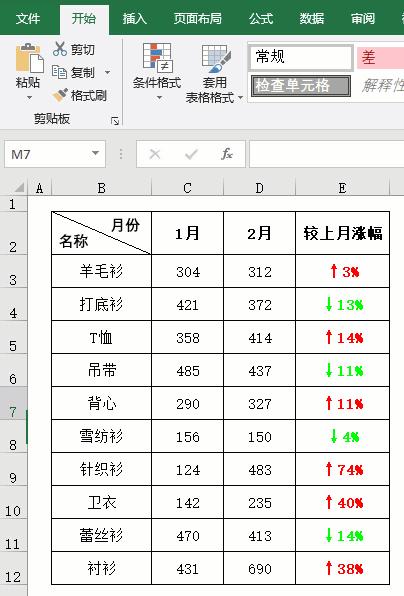
Task: Click the Insert Function fx icon
Action: (227, 154)
